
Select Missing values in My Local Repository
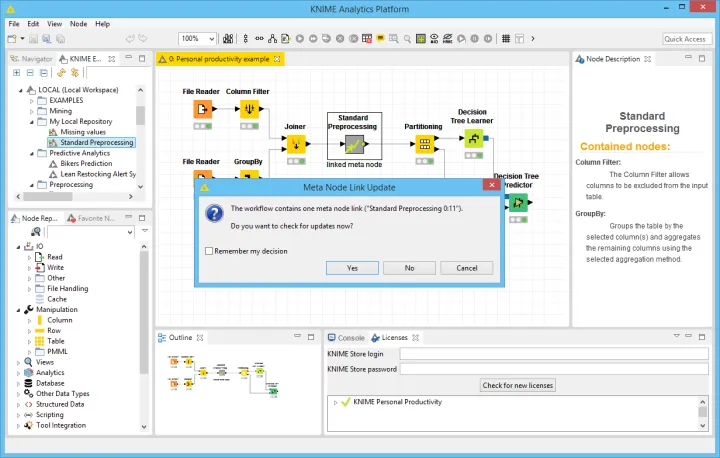pos(83,132)
